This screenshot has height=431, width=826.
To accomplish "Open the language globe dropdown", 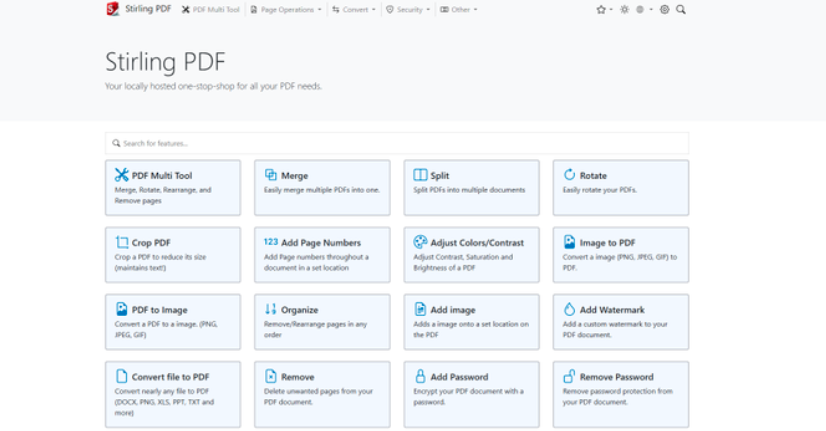I will coord(644,9).
